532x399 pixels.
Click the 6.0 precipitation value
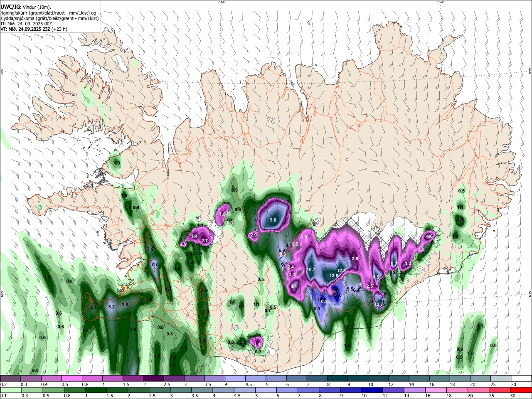281,250
